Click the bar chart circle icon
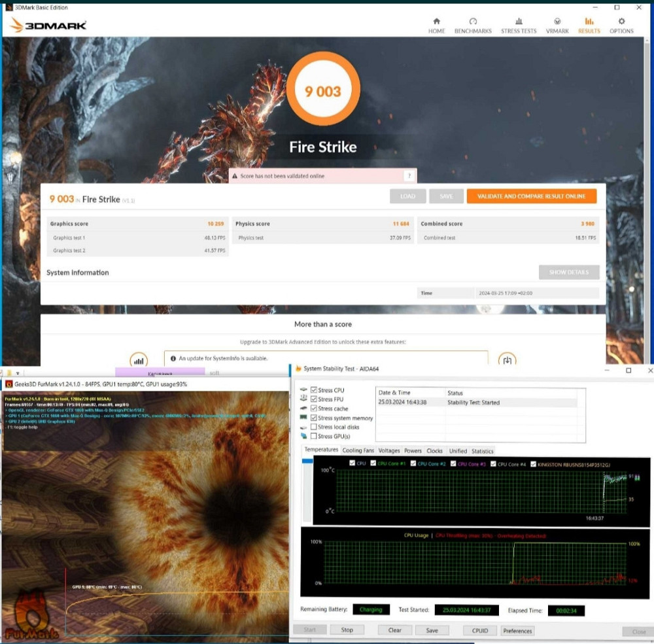The width and height of the screenshot is (654, 644). (139, 361)
